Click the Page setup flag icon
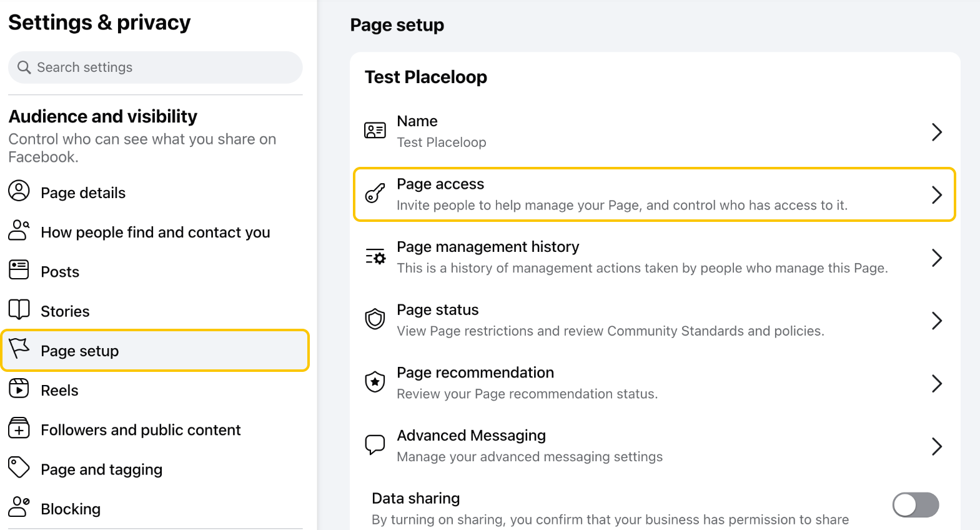The width and height of the screenshot is (980, 530). pos(19,349)
